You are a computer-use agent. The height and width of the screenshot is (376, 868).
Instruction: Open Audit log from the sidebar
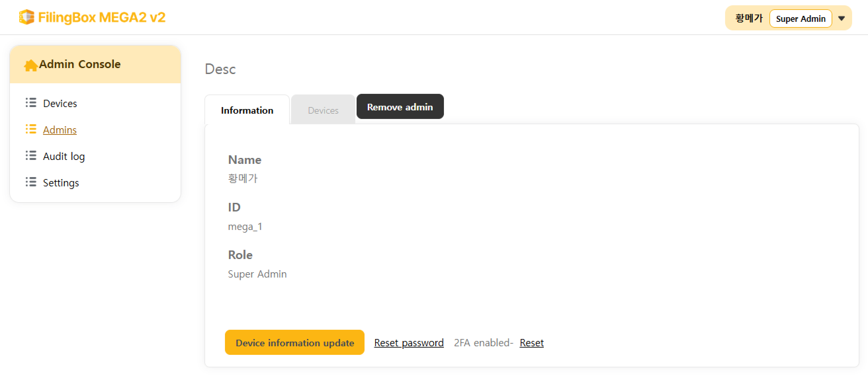coord(64,156)
